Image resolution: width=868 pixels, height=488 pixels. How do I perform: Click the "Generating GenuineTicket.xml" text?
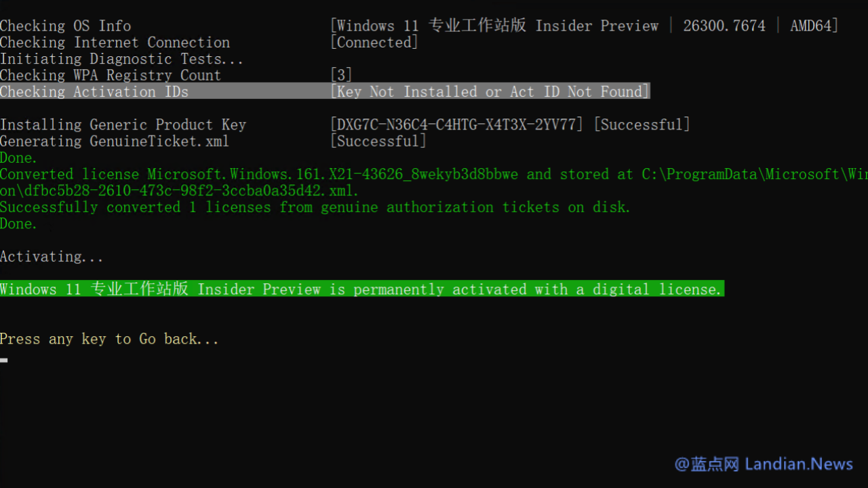click(115, 141)
